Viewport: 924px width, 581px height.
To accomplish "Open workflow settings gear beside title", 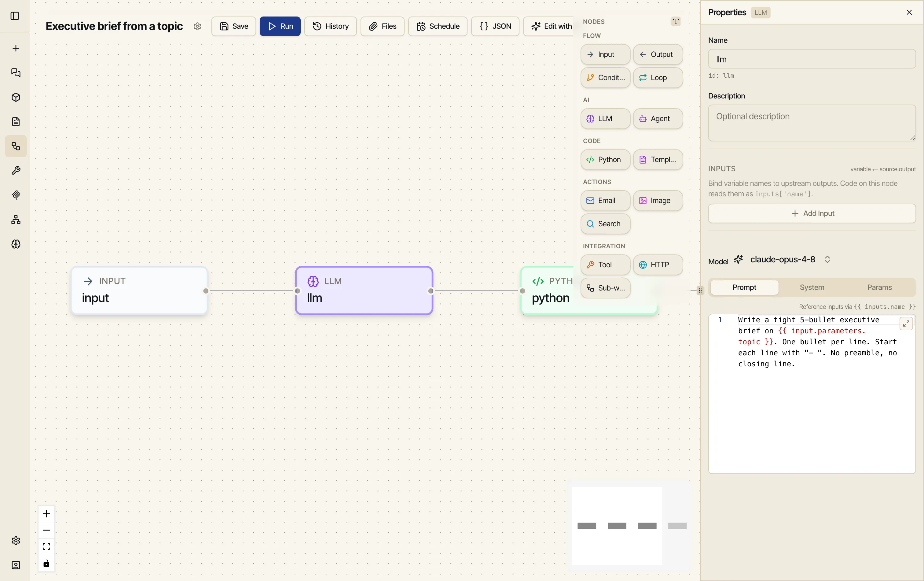I will point(197,27).
